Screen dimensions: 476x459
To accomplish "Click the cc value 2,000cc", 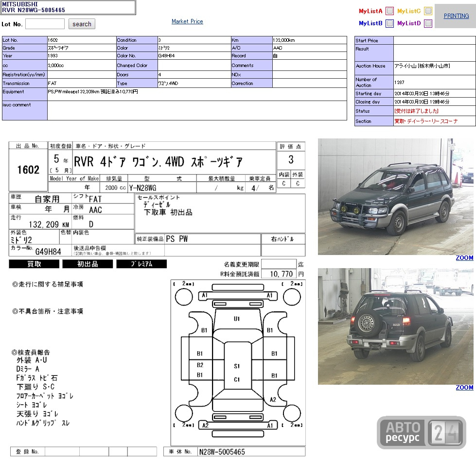I will 56,66.
